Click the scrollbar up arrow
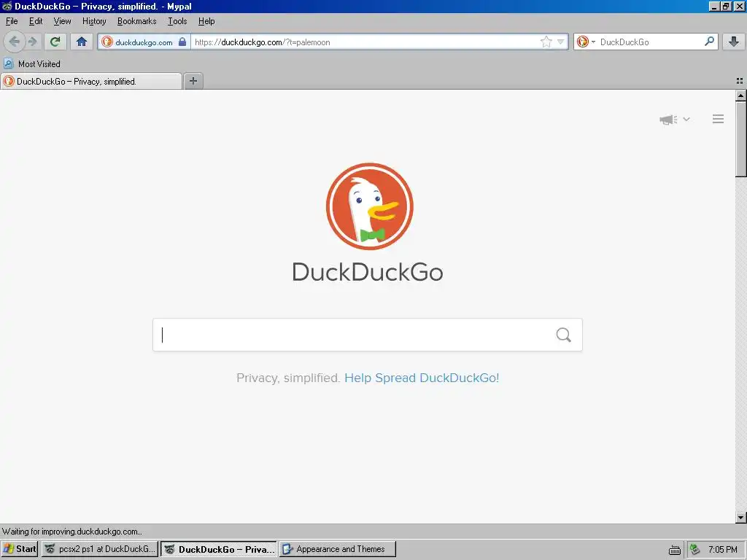This screenshot has width=747, height=560. [740, 96]
